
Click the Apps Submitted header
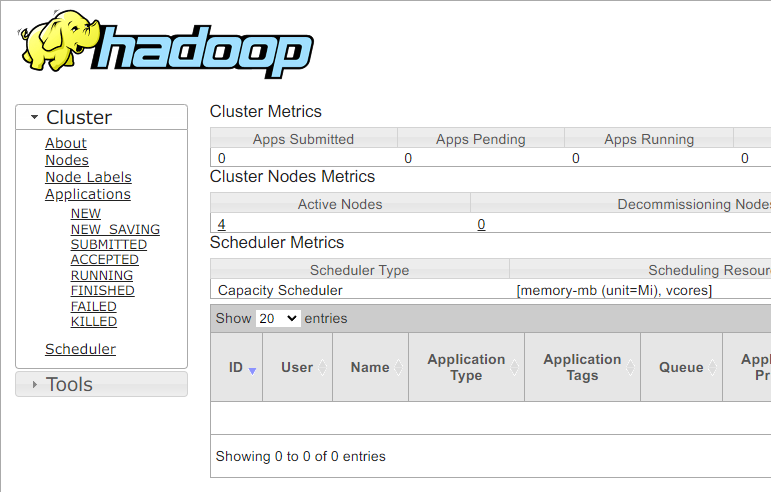click(303, 139)
